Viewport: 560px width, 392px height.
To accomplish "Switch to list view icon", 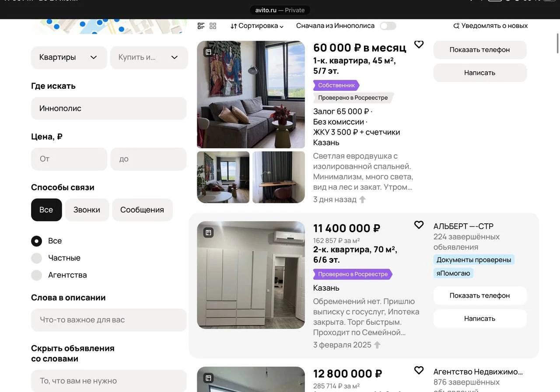I will tap(201, 26).
